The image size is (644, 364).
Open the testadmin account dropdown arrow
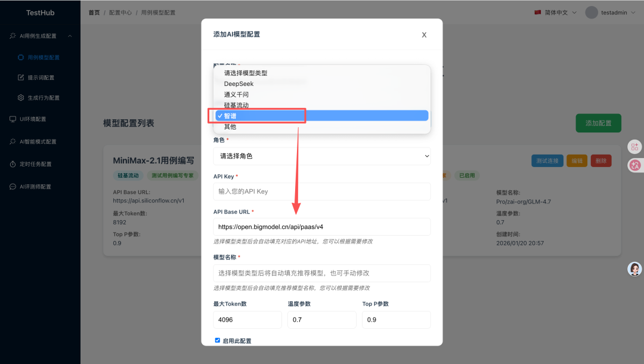[633, 13]
